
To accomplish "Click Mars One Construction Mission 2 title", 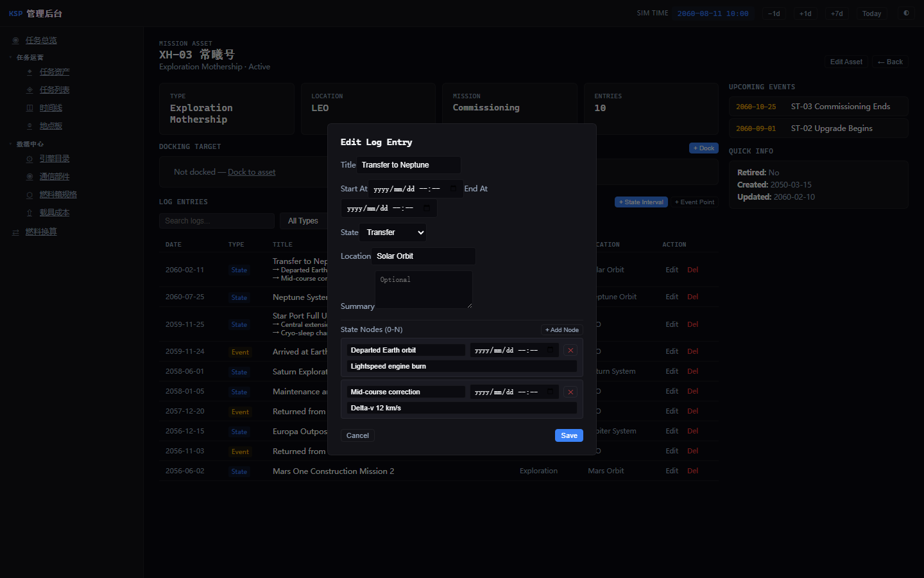I will pyautogui.click(x=333, y=471).
